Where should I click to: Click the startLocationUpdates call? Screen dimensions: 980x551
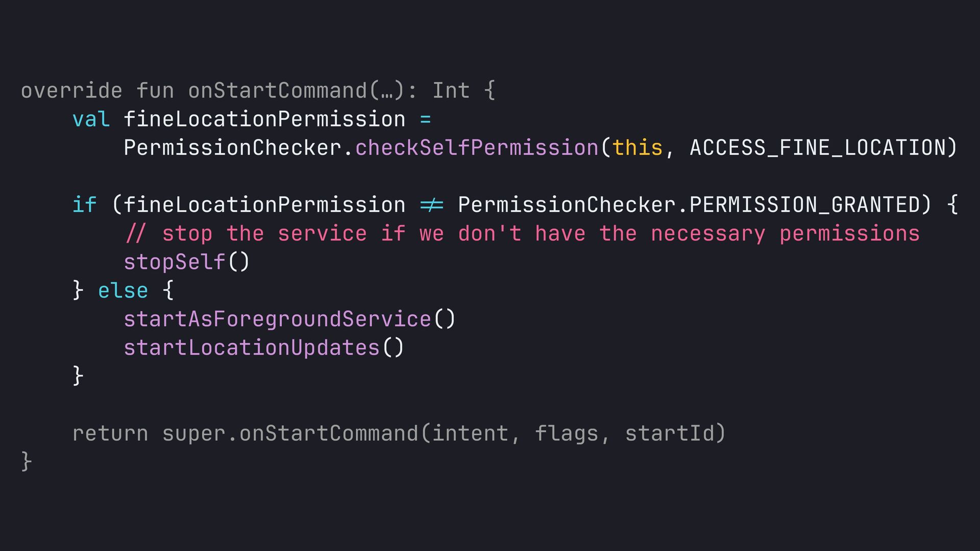point(252,348)
